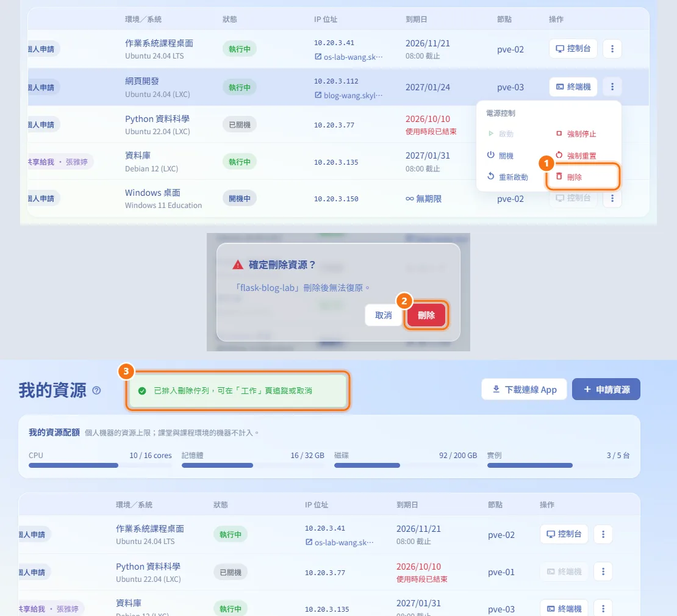Click the green check icon in the toast
This screenshot has width=677, height=616.
point(142,391)
